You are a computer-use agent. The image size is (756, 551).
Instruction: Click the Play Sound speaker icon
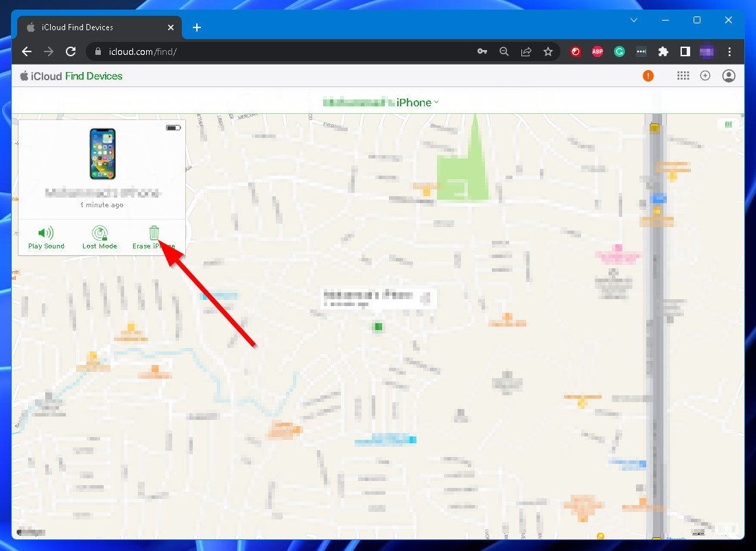tap(46, 233)
